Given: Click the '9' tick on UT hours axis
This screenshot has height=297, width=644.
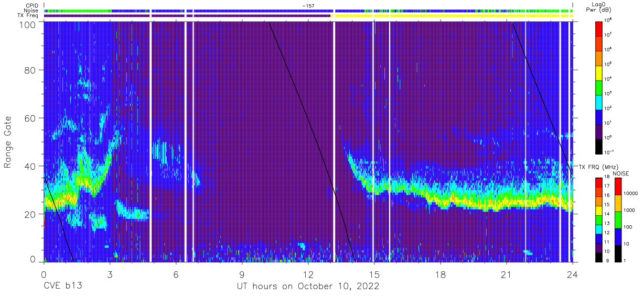Looking at the screenshot, I should click(x=242, y=274).
